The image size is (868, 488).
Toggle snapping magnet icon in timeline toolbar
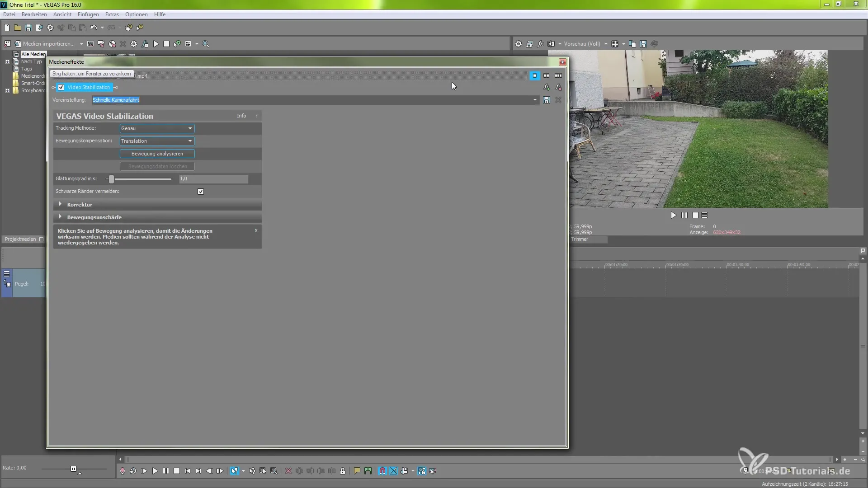(382, 471)
